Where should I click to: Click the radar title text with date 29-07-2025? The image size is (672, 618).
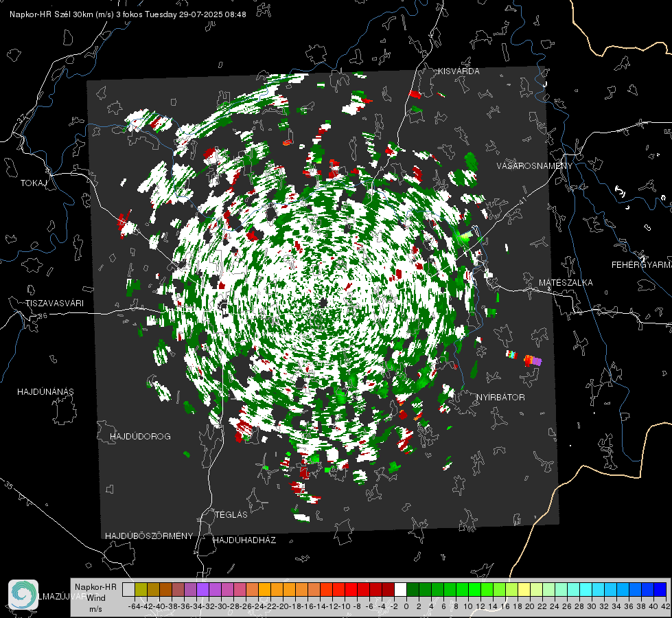(128, 14)
